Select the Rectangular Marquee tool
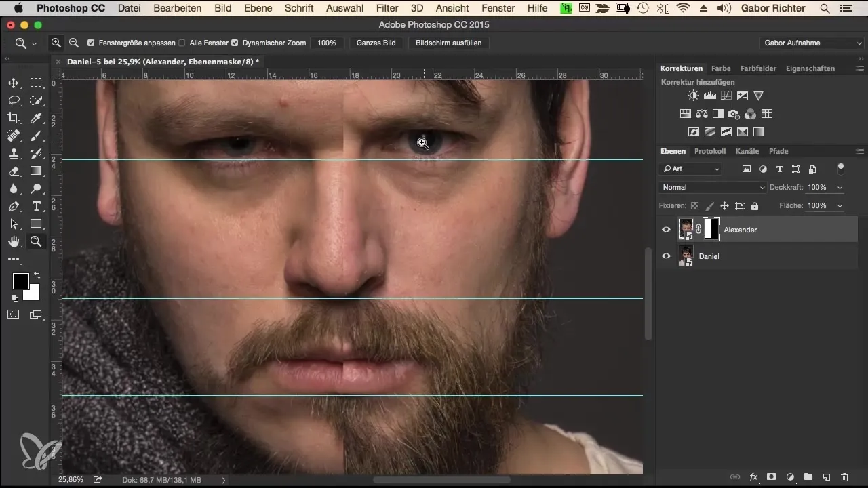The height and width of the screenshot is (488, 868). coord(36,83)
